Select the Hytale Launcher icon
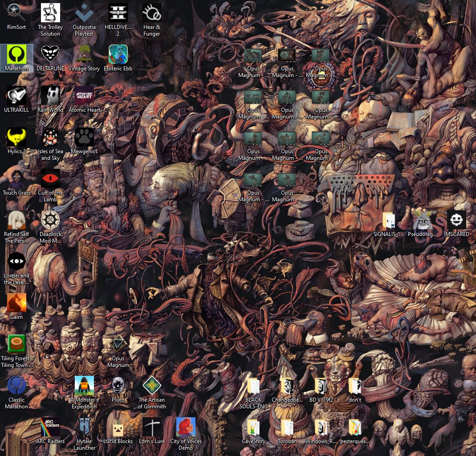 tap(84, 427)
